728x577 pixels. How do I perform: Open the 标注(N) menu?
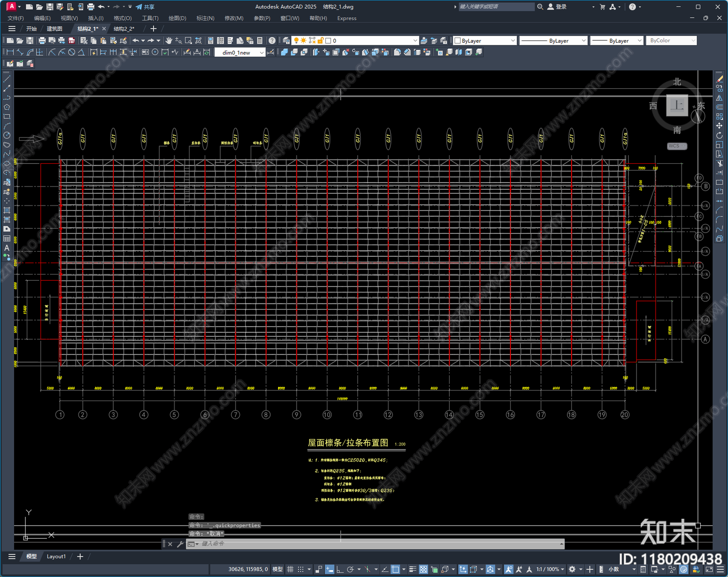205,18
